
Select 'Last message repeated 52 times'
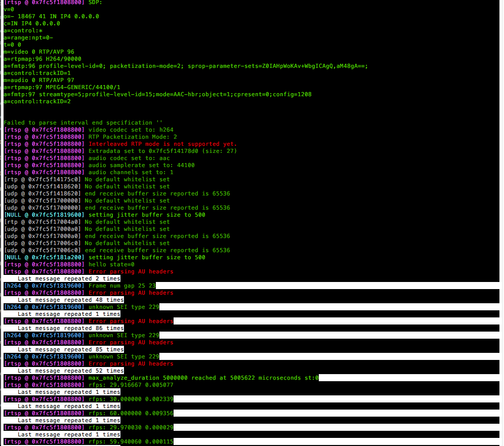coord(71,371)
